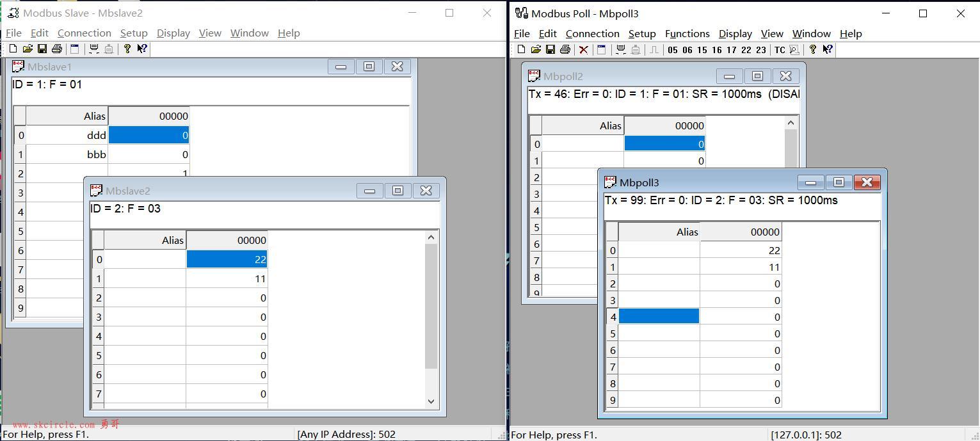Click Open file icon in Modbus Slave toolbar
The height and width of the screenshot is (441, 980).
tap(28, 49)
